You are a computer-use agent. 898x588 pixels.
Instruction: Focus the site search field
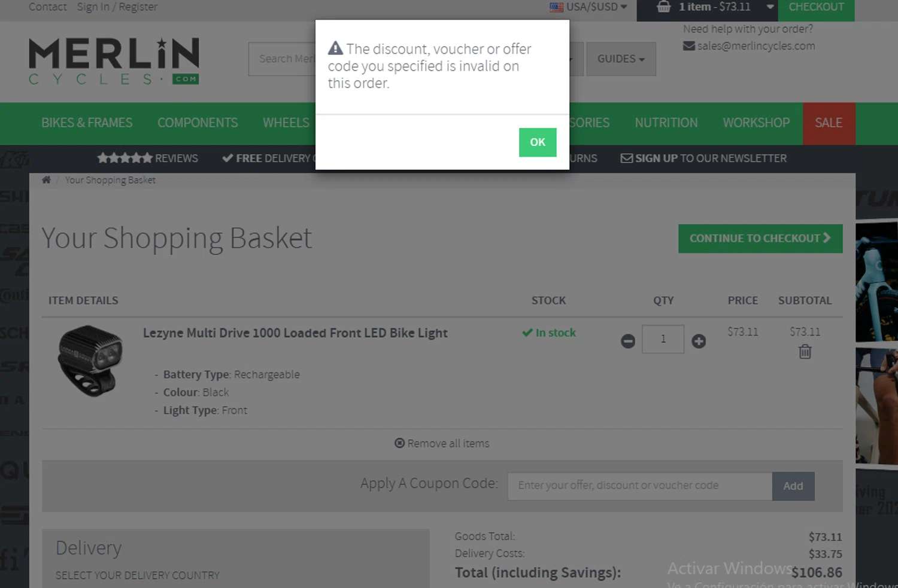pos(281,59)
